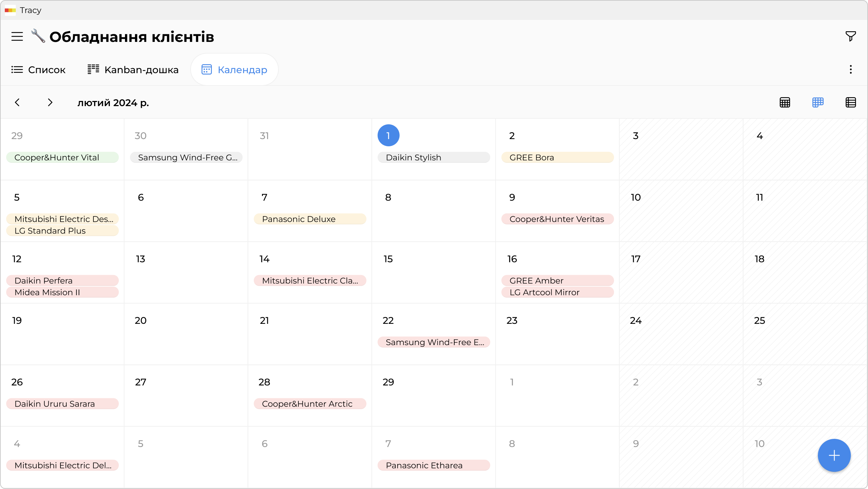Viewport: 868px width, 489px height.
Task: Select the Календар tab
Action: coord(234,70)
